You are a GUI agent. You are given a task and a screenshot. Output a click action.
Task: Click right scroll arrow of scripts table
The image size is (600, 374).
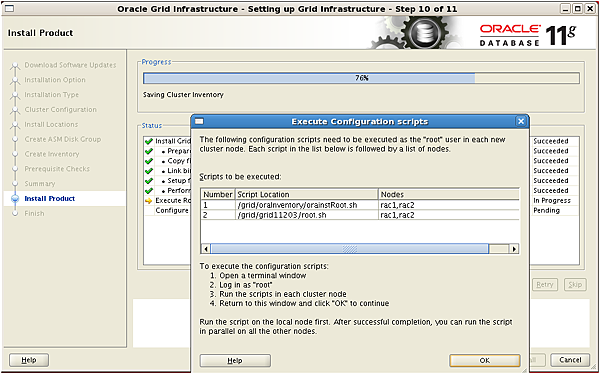tap(514, 249)
